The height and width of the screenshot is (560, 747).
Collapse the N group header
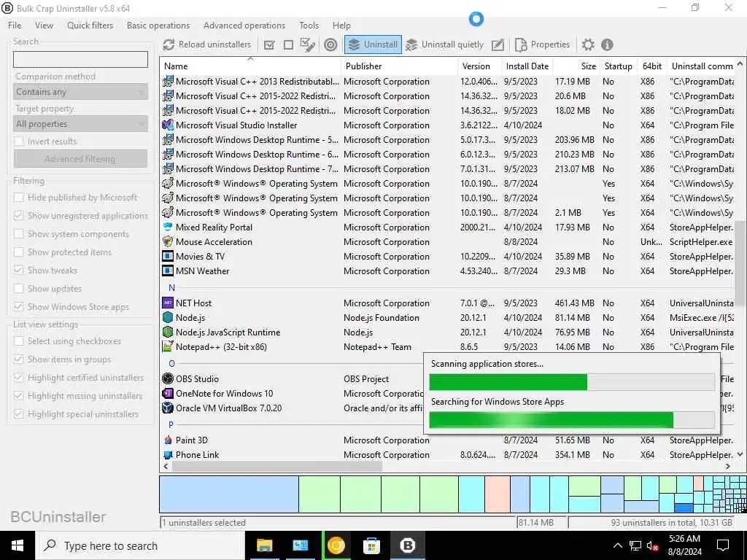tap(172, 287)
